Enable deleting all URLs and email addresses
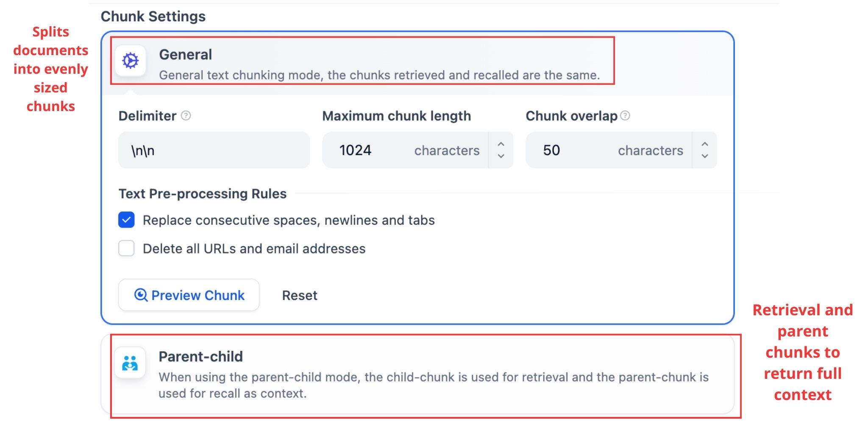The height and width of the screenshot is (425, 868). pyautogui.click(x=126, y=249)
